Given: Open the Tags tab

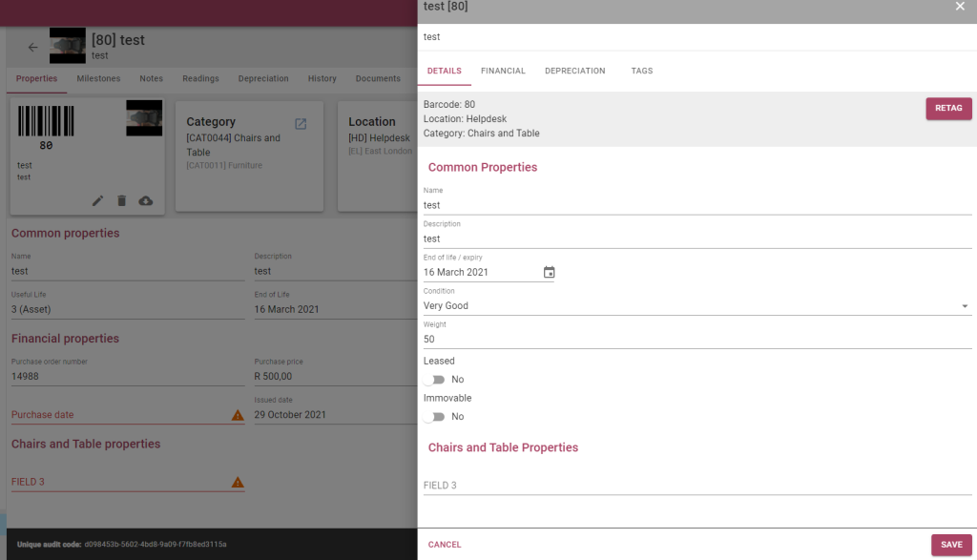Looking at the screenshot, I should click(x=642, y=71).
